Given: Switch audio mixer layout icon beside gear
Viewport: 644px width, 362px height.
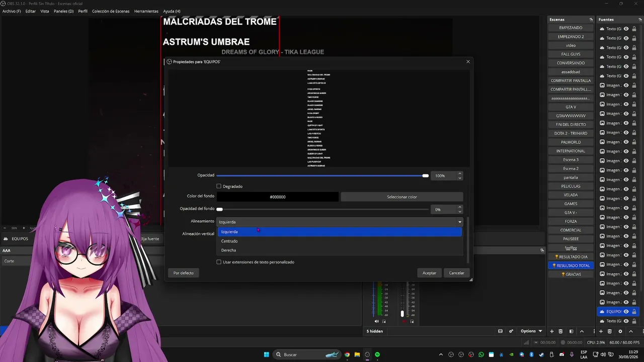Looking at the screenshot, I should point(500,331).
